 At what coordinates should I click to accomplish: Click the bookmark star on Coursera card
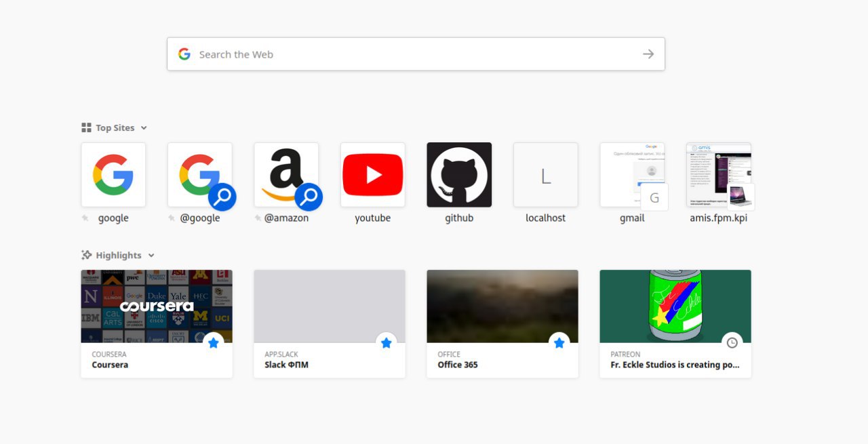[x=214, y=343]
